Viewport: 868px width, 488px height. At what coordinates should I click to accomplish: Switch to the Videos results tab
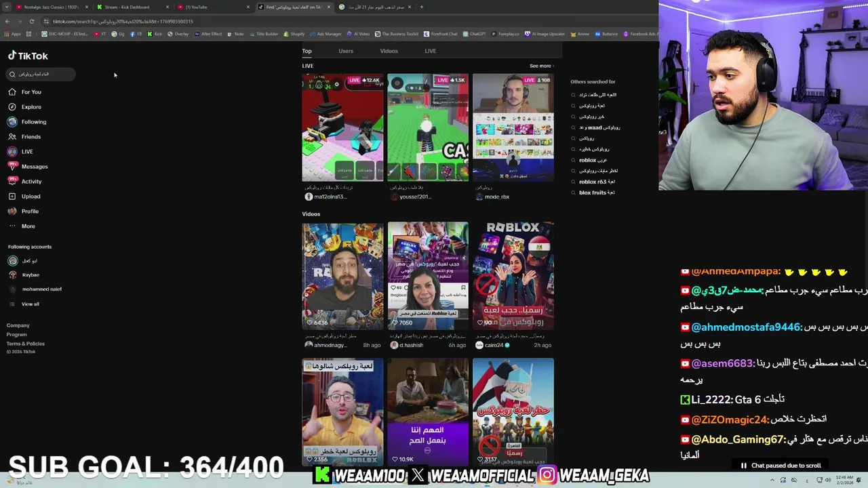pos(389,51)
